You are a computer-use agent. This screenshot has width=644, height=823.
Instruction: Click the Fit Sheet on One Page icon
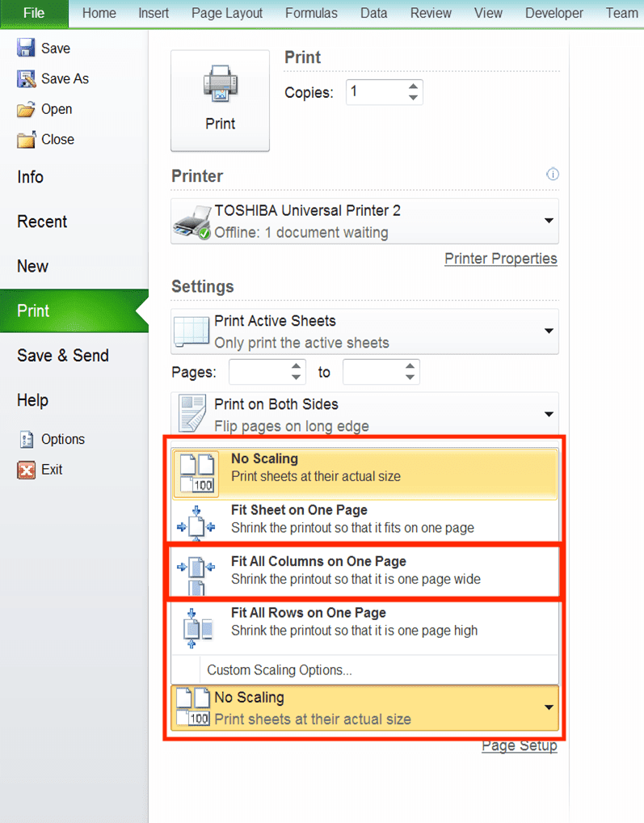(x=196, y=523)
